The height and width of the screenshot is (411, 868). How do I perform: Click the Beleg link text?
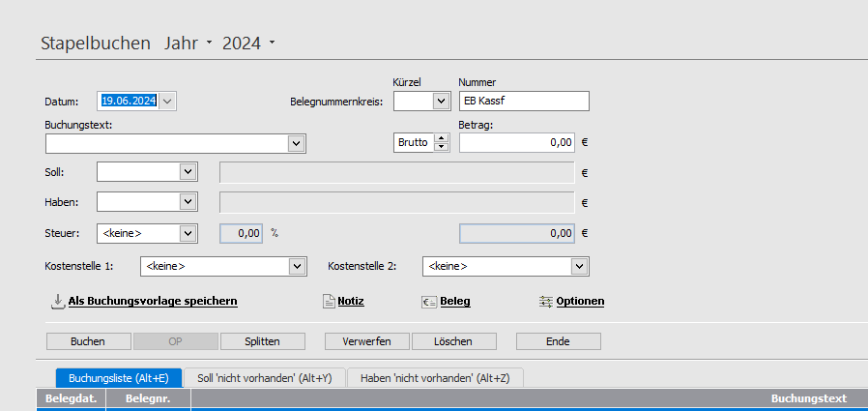point(455,302)
